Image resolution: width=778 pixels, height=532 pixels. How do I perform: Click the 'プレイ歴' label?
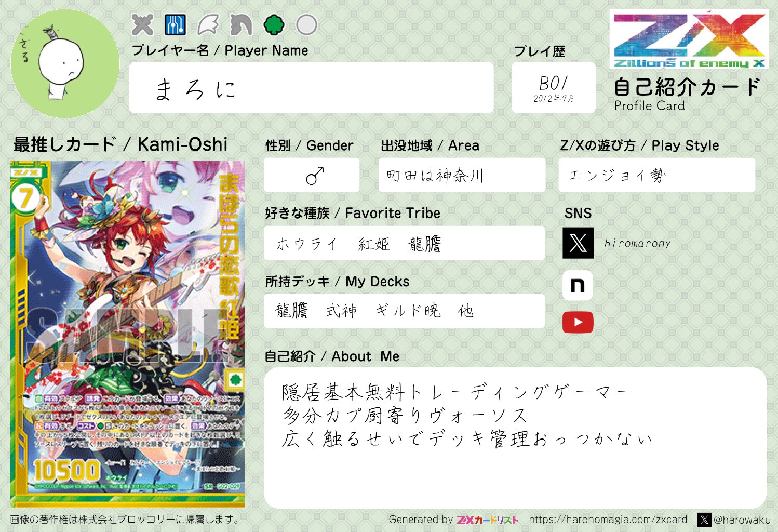[x=539, y=51]
